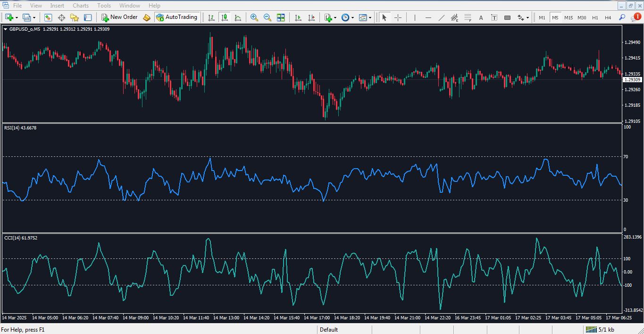Screen dimensions: 644x334
Task: Open the Market Watch panel
Action: coord(48,17)
